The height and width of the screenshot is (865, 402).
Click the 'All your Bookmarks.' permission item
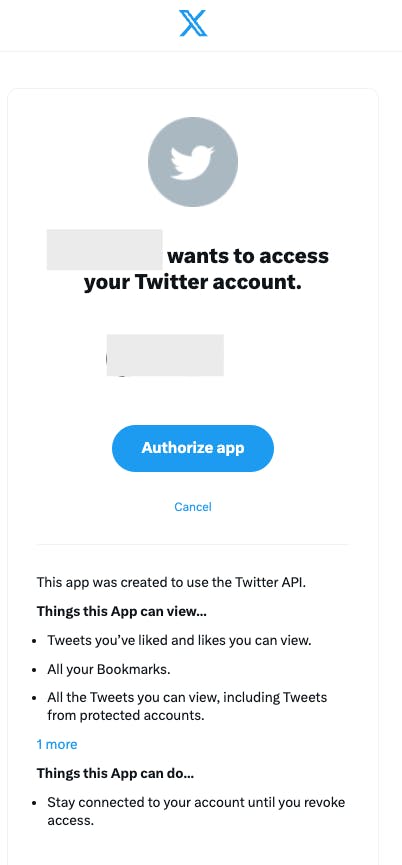(x=109, y=669)
